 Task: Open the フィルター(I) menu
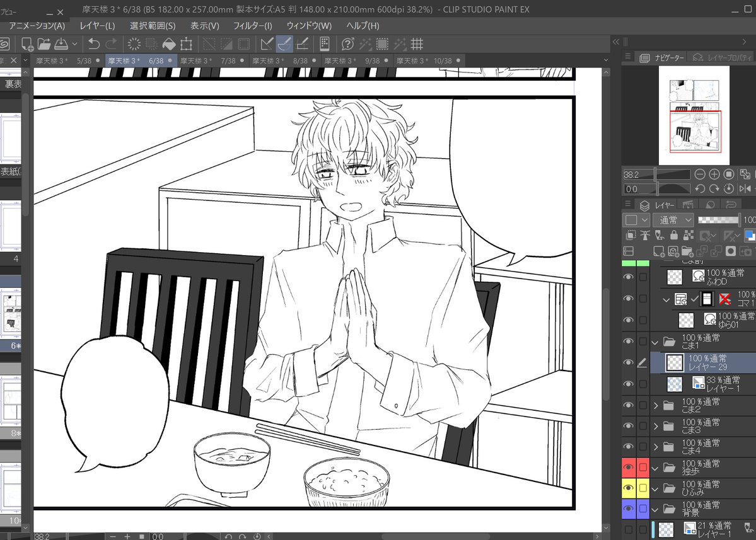click(x=253, y=26)
